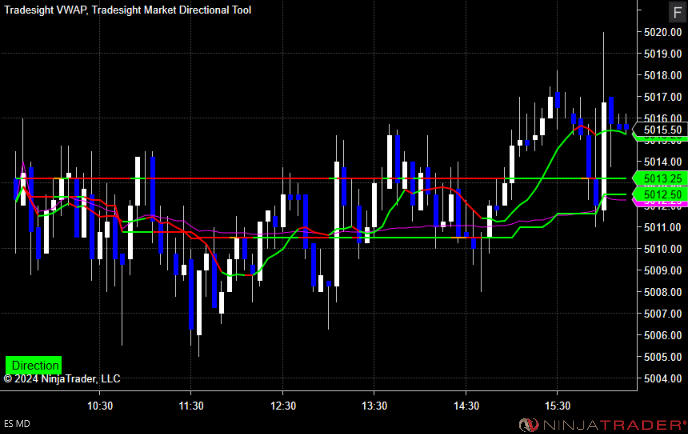688x434 pixels.
Task: Click the 5004.00 price axis label
Action: (x=663, y=378)
